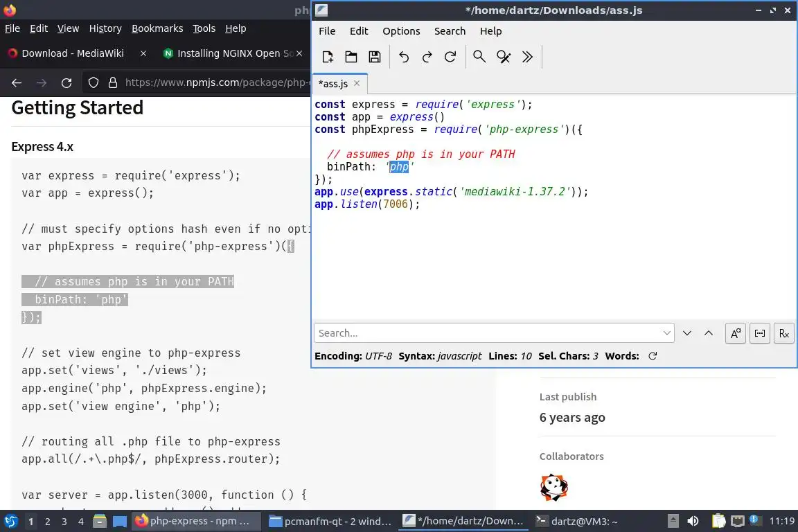
Task: Save the file with floppy disk icon
Action: tap(375, 57)
